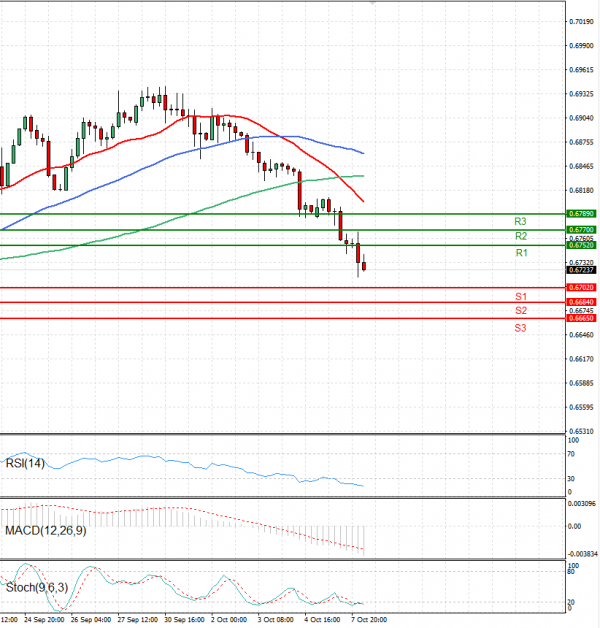Click the 0.65595 price axis value
The height and width of the screenshot is (628, 600).
point(581,407)
